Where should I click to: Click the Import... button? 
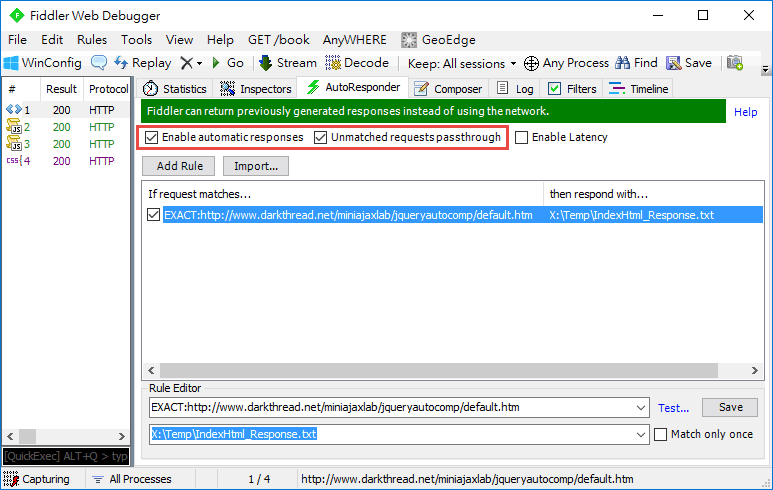pyautogui.click(x=256, y=166)
